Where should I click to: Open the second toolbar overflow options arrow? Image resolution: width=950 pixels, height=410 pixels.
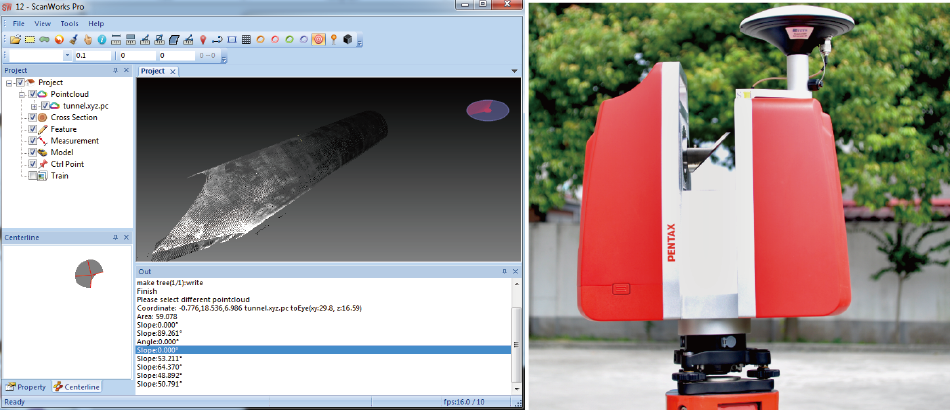(224, 58)
